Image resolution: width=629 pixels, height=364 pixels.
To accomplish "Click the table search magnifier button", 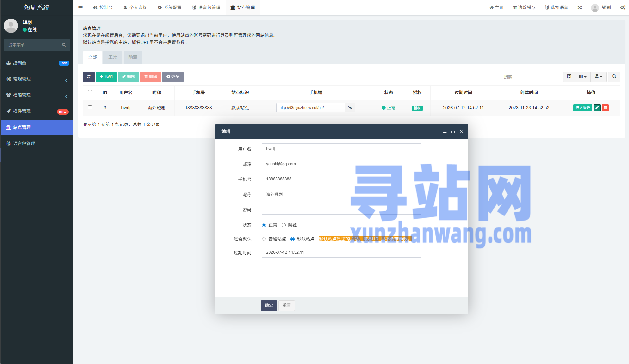I will tap(614, 77).
